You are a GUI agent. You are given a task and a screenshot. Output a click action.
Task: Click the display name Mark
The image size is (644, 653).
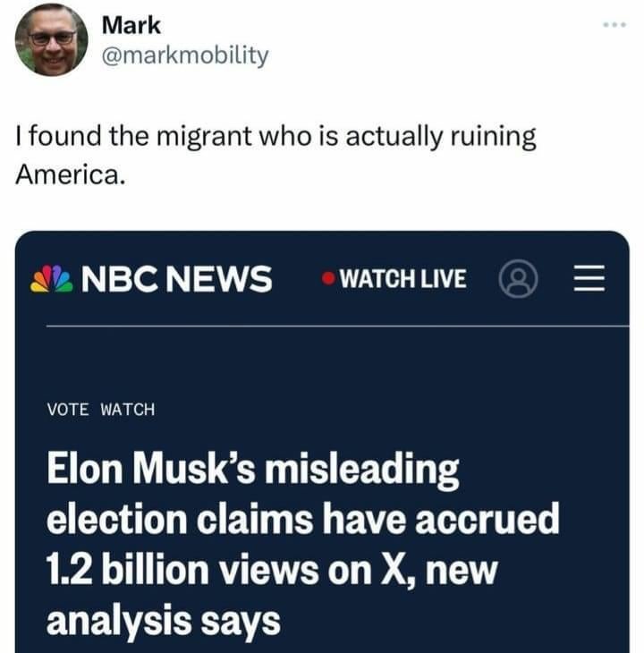click(x=131, y=25)
